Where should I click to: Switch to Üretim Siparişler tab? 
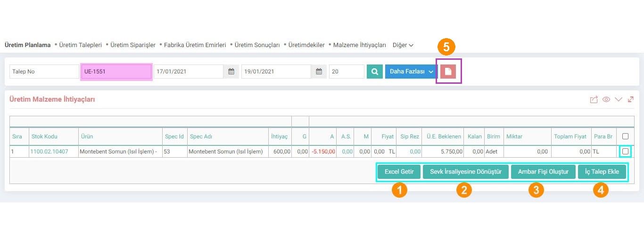tap(133, 45)
